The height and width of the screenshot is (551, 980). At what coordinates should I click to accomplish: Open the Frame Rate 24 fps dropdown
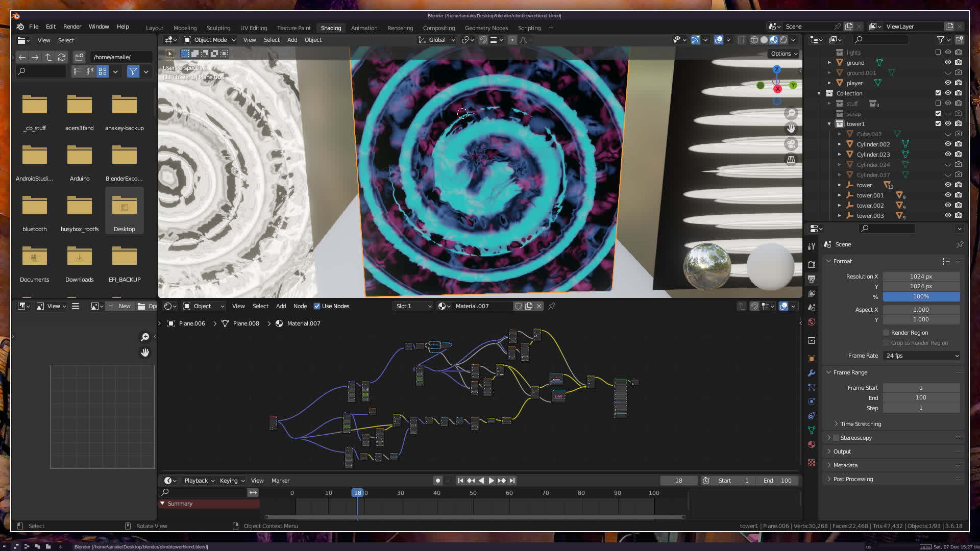pyautogui.click(x=921, y=356)
